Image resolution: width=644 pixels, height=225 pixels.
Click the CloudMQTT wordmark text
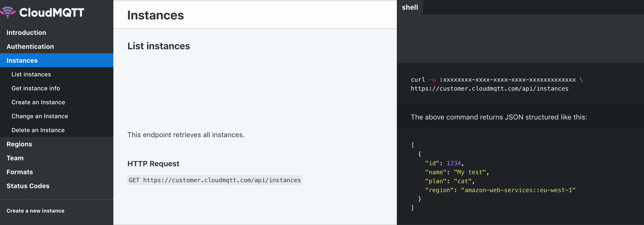coord(52,12)
